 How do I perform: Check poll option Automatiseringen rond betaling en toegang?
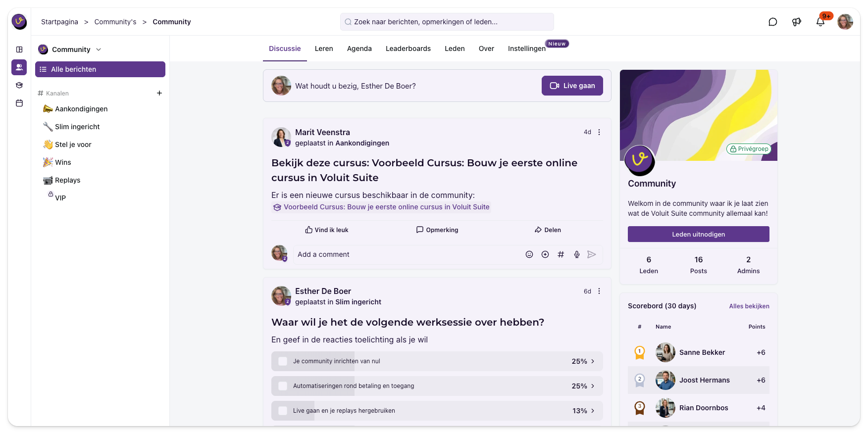(283, 386)
